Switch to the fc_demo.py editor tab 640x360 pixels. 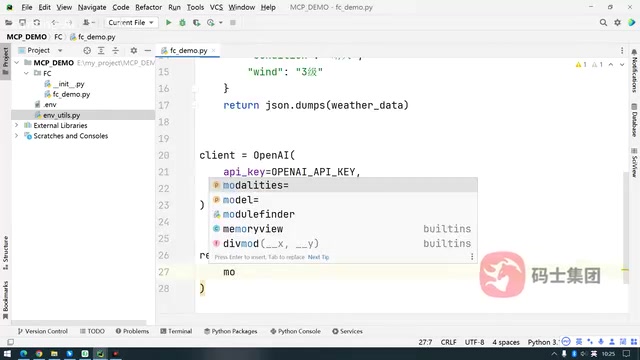(x=189, y=51)
